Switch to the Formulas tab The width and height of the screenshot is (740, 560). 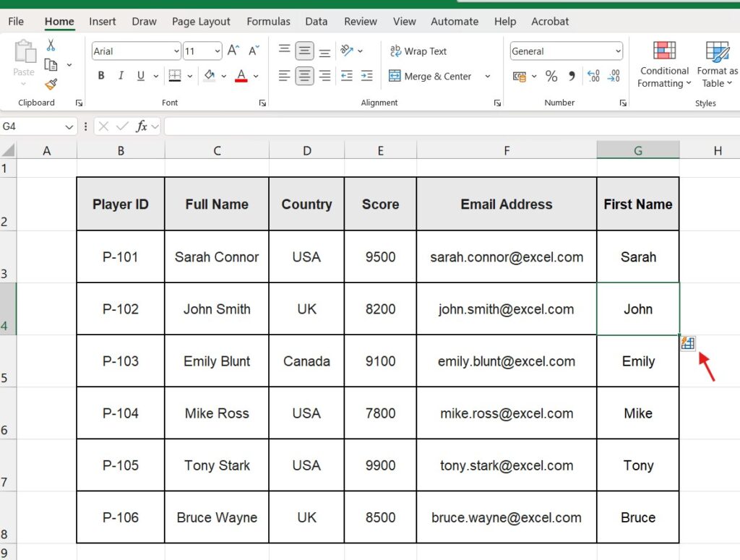point(268,22)
